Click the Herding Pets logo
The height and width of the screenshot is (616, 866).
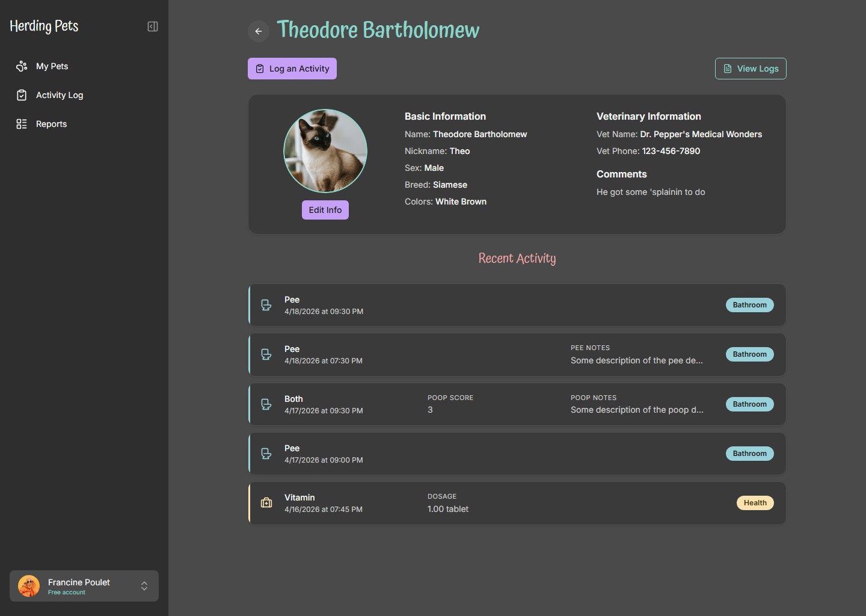coord(44,26)
